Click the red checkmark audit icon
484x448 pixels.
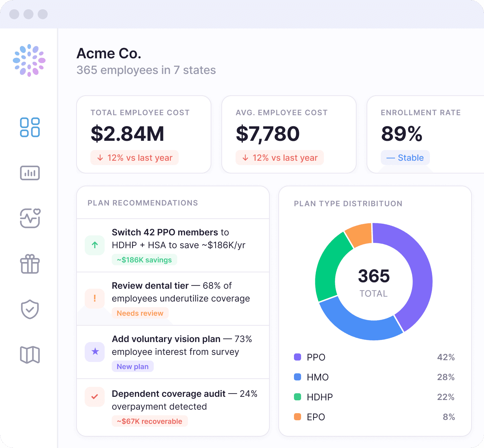pos(95,396)
